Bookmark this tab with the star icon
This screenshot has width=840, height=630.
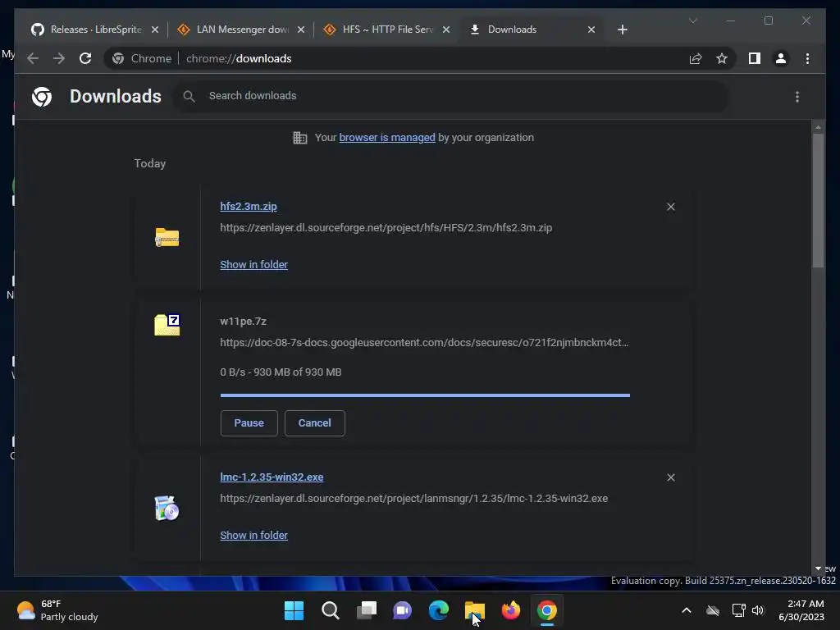point(722,58)
